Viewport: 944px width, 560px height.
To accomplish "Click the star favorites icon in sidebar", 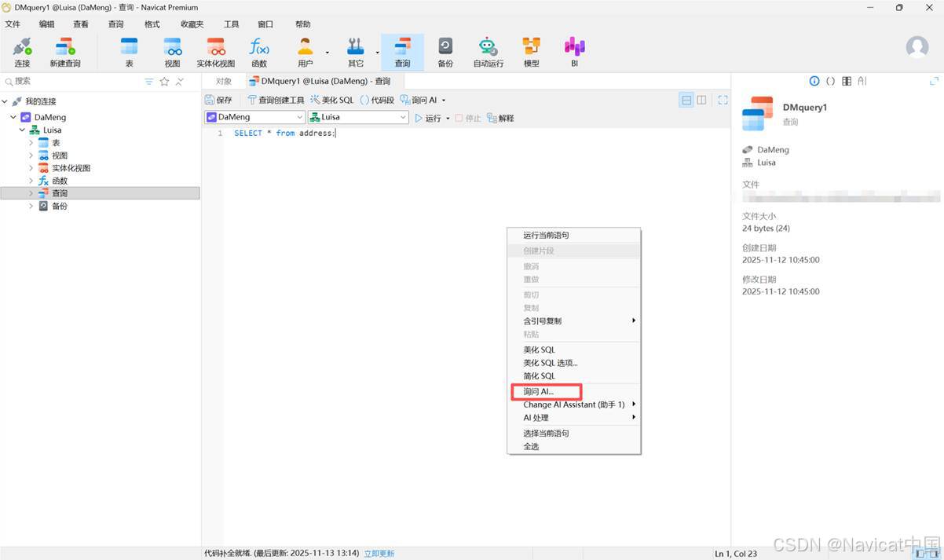I will (x=164, y=82).
